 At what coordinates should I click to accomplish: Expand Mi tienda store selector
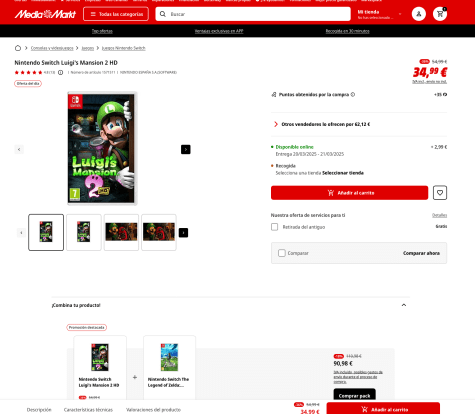[x=379, y=14]
